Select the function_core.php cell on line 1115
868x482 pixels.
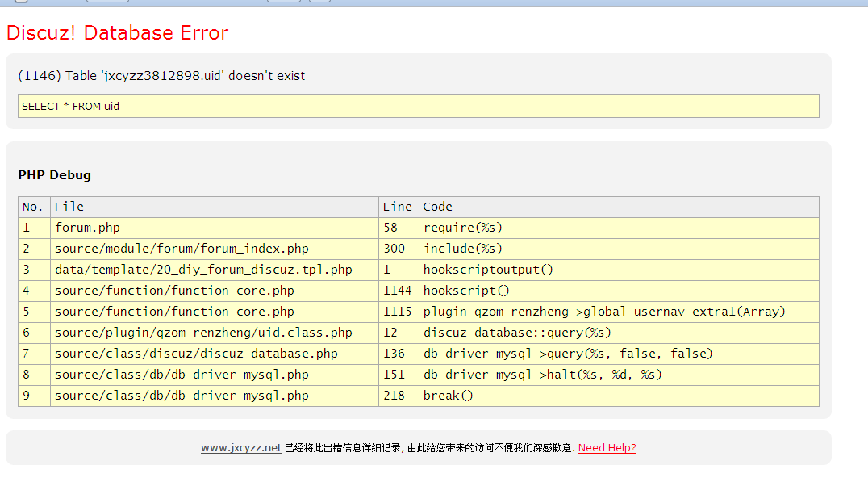coord(215,312)
